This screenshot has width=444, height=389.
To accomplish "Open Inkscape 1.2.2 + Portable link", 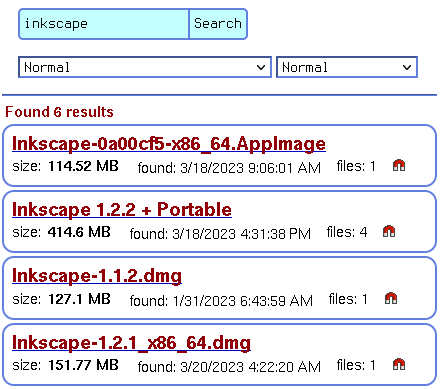I will point(122,210).
